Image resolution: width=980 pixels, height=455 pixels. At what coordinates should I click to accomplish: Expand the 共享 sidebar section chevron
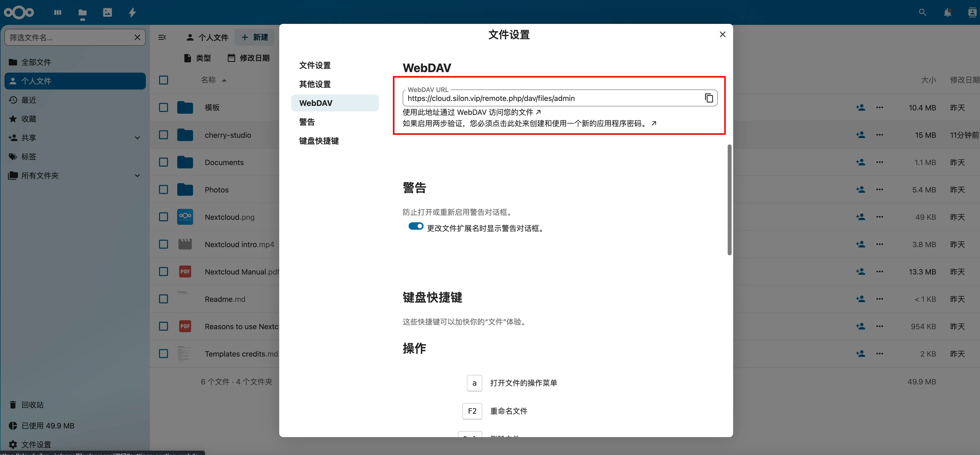click(137, 138)
